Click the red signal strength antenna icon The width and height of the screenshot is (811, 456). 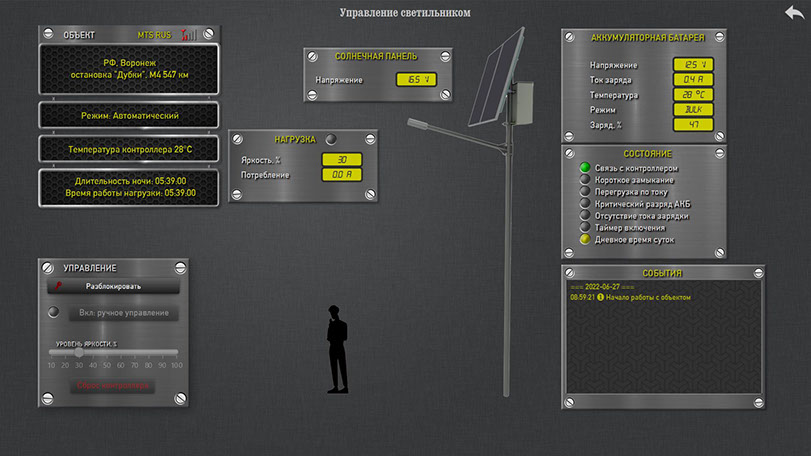(189, 34)
